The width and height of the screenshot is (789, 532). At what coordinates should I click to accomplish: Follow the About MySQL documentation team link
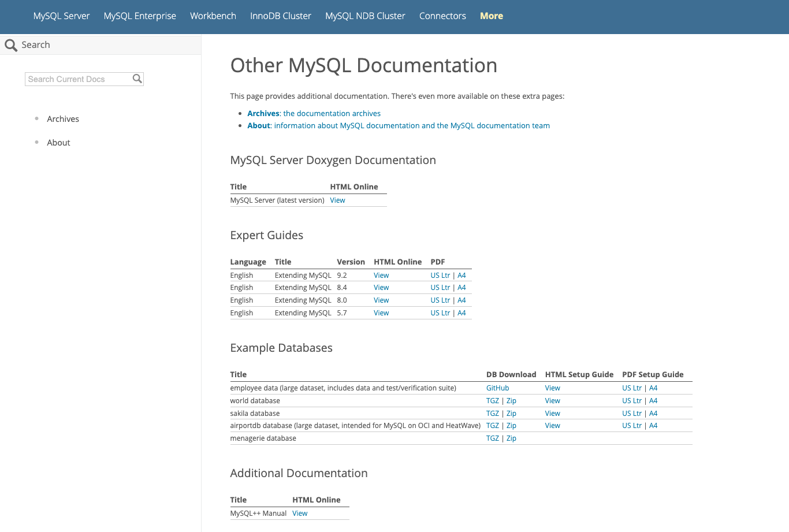pyautogui.click(x=398, y=126)
